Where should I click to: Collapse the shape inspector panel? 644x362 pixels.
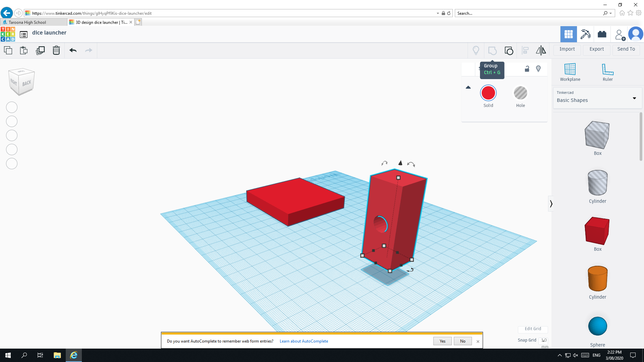(x=468, y=87)
